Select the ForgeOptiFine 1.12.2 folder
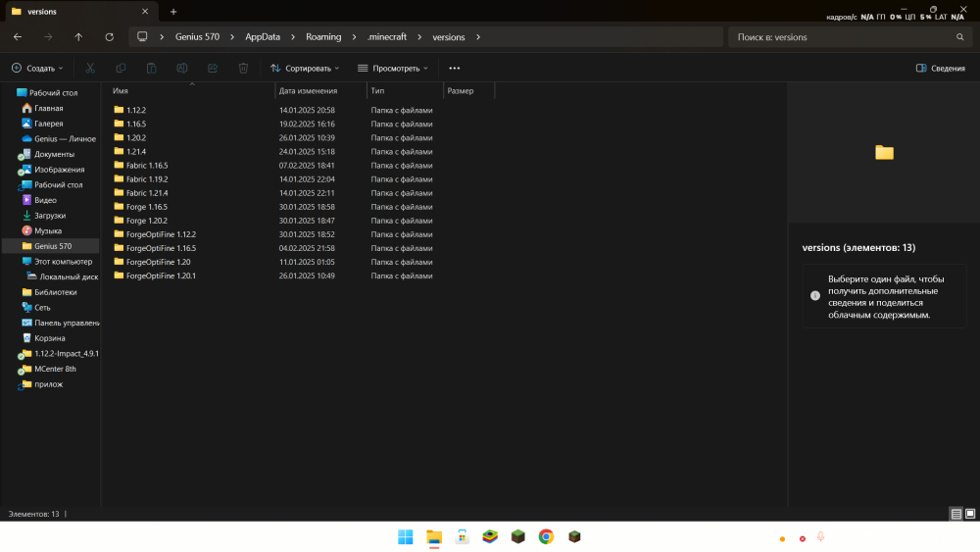Screen dimensions: 980x552 click(161, 234)
